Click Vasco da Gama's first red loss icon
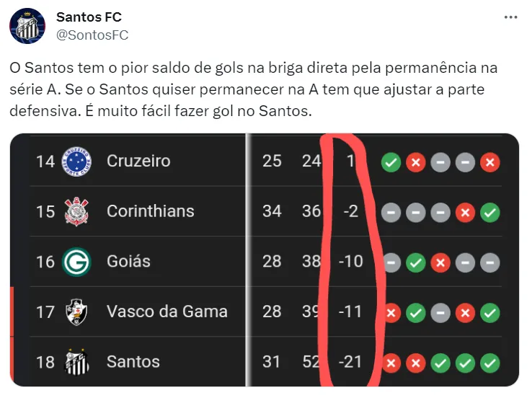Viewport: 532px width, 398px height. 391,313
